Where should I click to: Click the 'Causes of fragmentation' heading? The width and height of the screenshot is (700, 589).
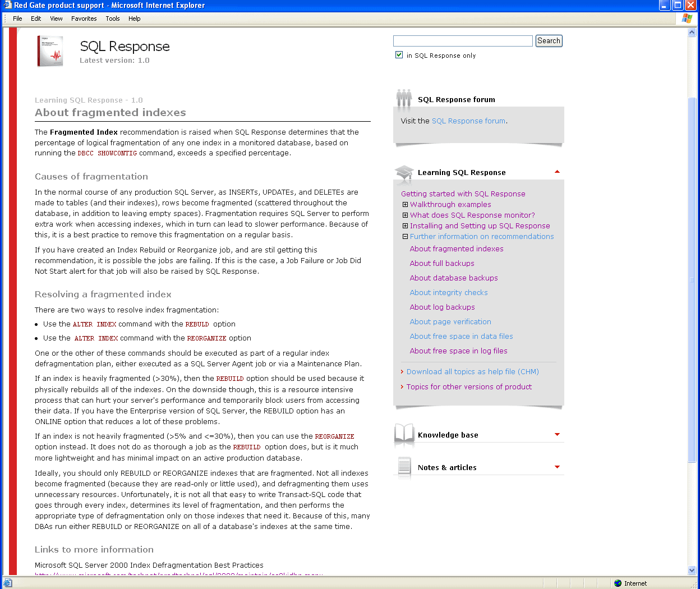(x=91, y=176)
